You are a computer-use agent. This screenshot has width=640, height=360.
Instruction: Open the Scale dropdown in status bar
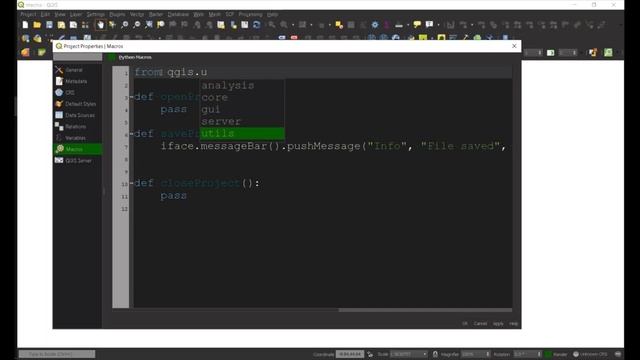[x=409, y=354]
